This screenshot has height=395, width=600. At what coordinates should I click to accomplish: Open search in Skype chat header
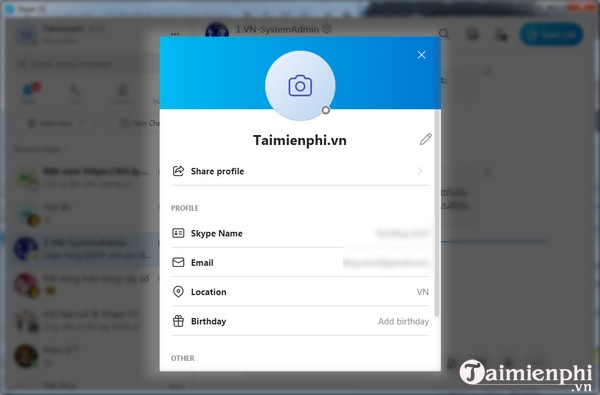444,34
